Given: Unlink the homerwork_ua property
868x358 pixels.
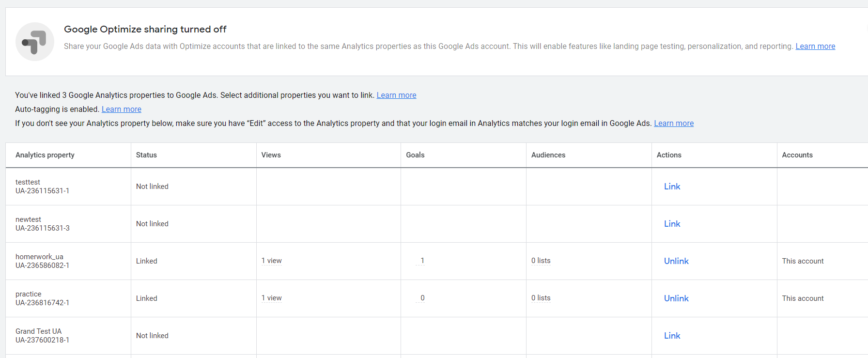Looking at the screenshot, I should pyautogui.click(x=676, y=261).
